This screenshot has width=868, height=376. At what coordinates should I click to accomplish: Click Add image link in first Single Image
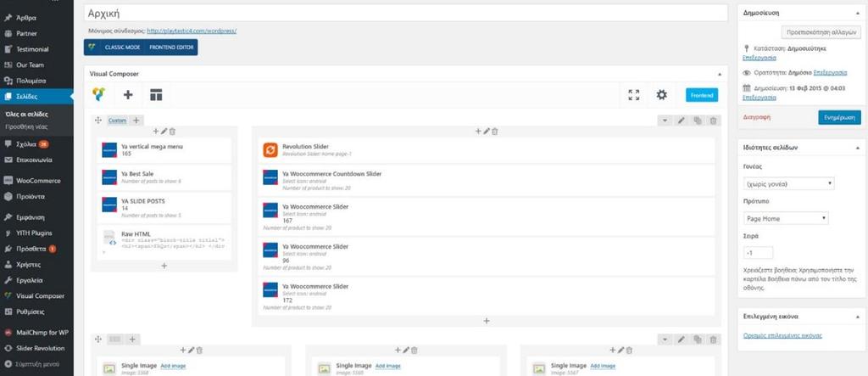coord(173,366)
